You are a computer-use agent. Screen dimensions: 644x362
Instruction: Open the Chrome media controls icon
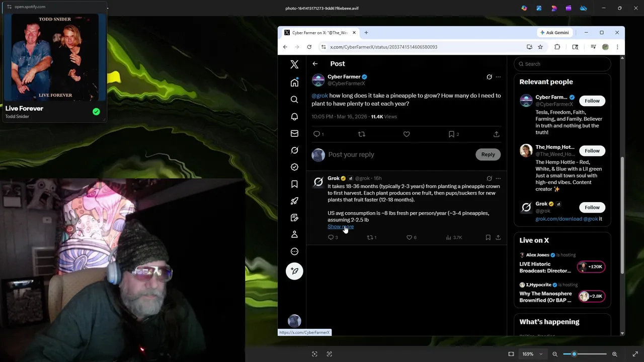click(x=593, y=47)
